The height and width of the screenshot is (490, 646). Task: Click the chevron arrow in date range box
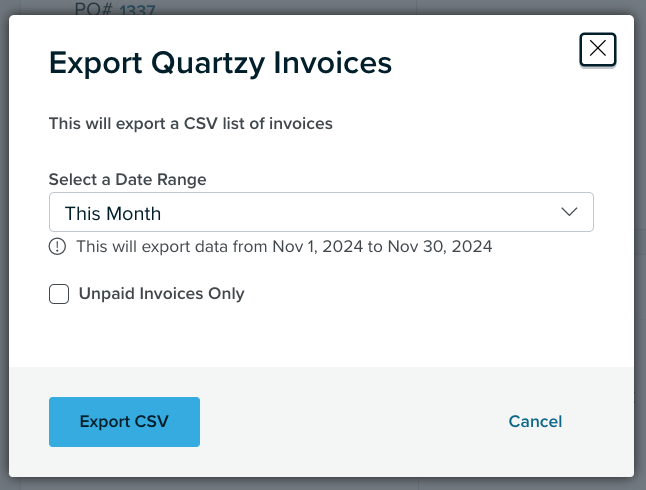(x=569, y=212)
